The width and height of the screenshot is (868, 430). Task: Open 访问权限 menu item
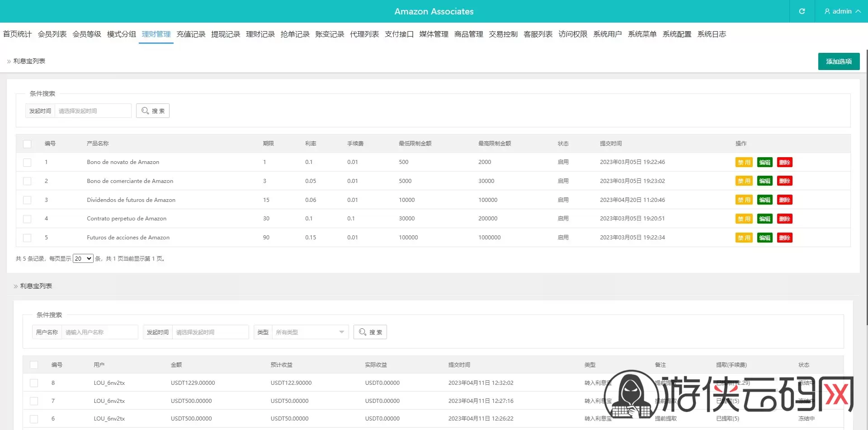click(573, 34)
